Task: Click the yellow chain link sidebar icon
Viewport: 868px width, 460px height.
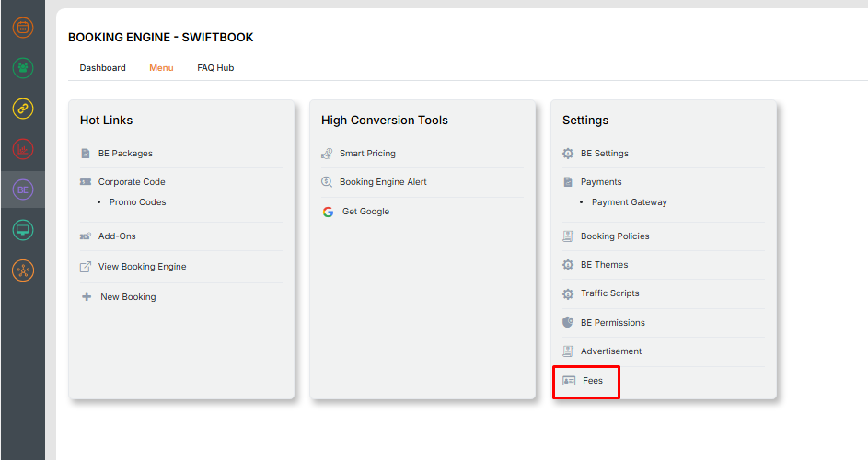Action: [x=23, y=109]
